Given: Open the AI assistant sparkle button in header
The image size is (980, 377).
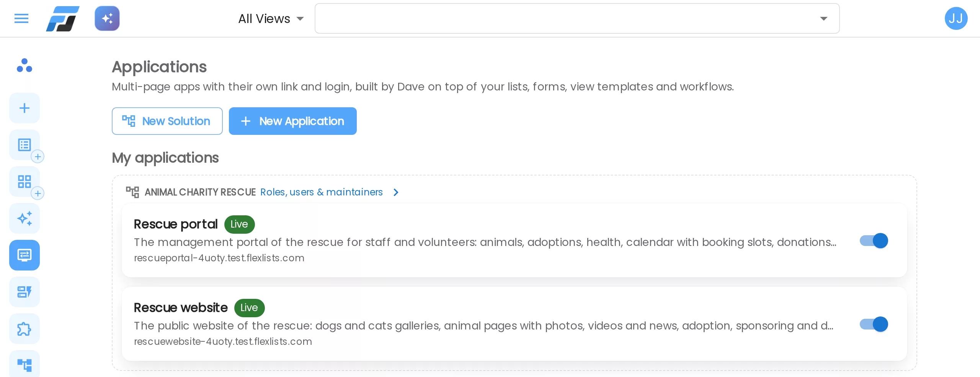Looking at the screenshot, I should click(x=107, y=18).
